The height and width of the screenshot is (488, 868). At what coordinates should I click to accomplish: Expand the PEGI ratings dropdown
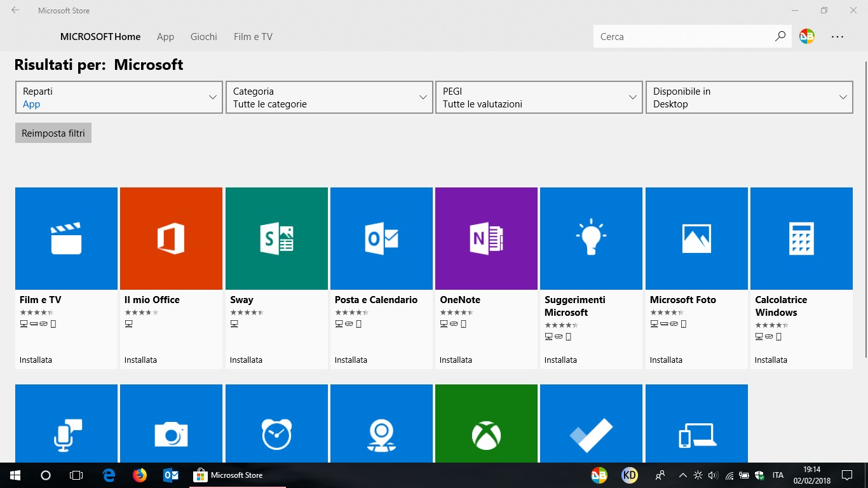click(x=539, y=97)
